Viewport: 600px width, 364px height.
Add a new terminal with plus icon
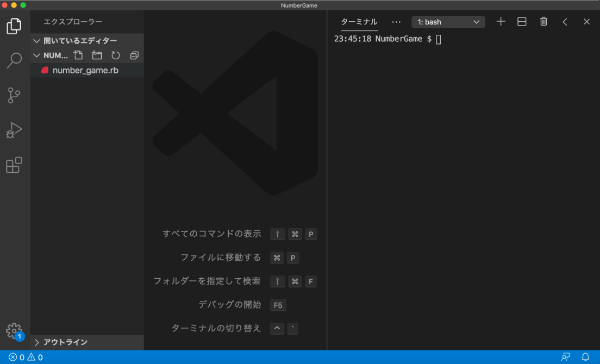point(501,22)
